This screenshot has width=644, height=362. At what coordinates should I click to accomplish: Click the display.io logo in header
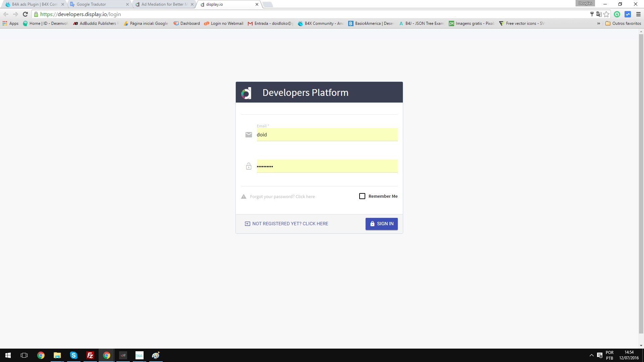pyautogui.click(x=246, y=93)
